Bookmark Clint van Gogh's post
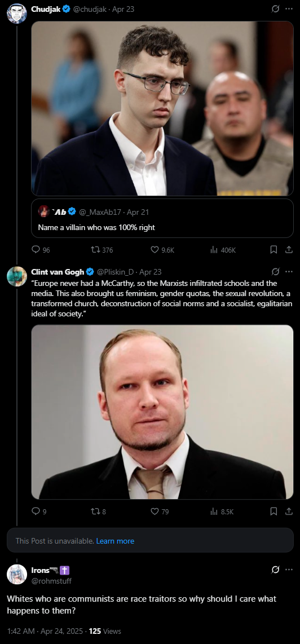The width and height of the screenshot is (300, 644). click(x=273, y=511)
